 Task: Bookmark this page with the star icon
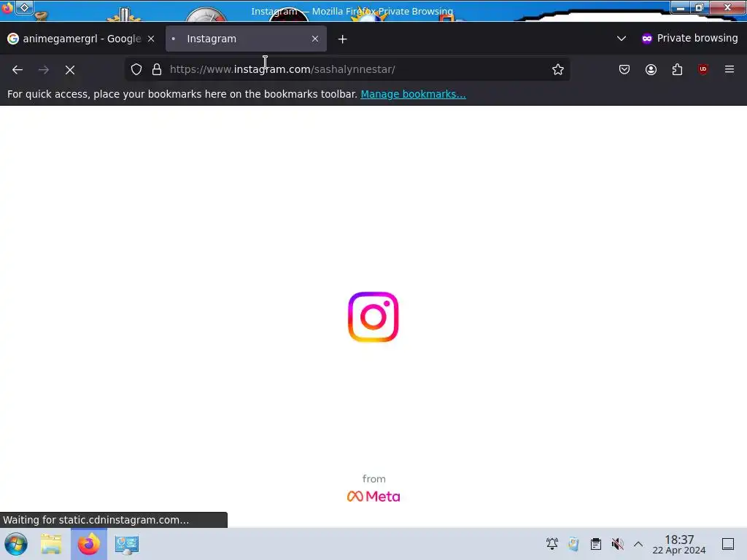pyautogui.click(x=558, y=69)
